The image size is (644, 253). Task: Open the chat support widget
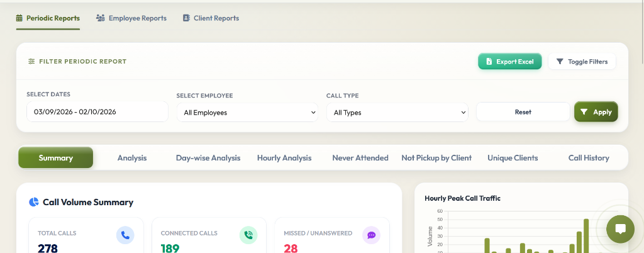coord(620,229)
